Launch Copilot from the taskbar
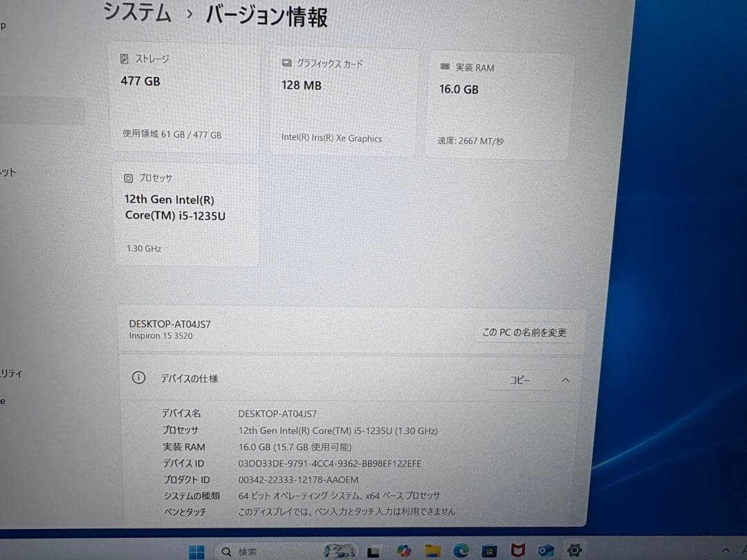This screenshot has height=560, width=747. 404,551
